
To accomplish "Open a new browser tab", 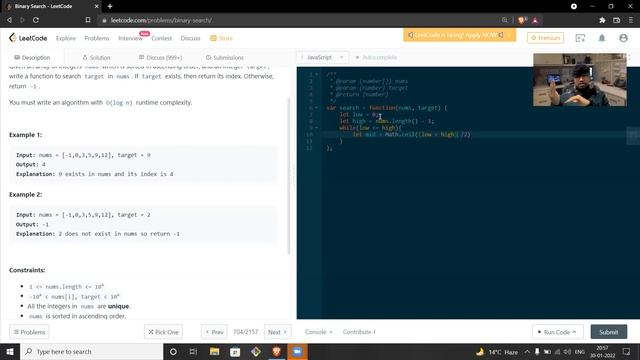I will pos(110,6).
